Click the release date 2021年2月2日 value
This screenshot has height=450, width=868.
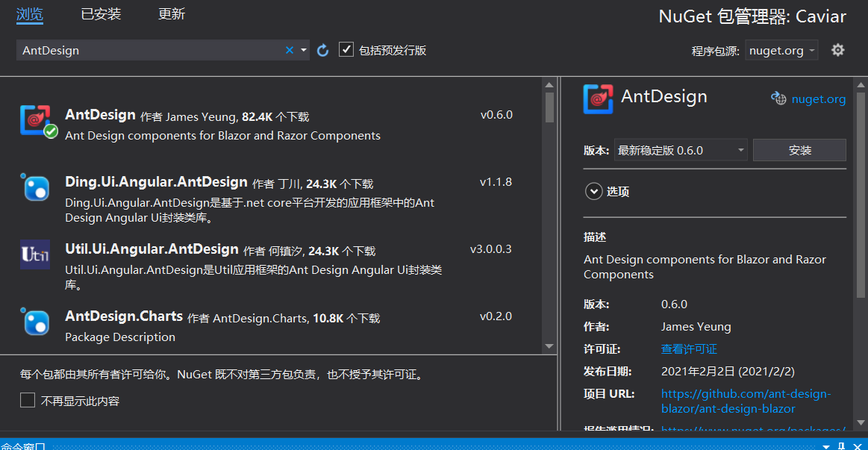(728, 372)
